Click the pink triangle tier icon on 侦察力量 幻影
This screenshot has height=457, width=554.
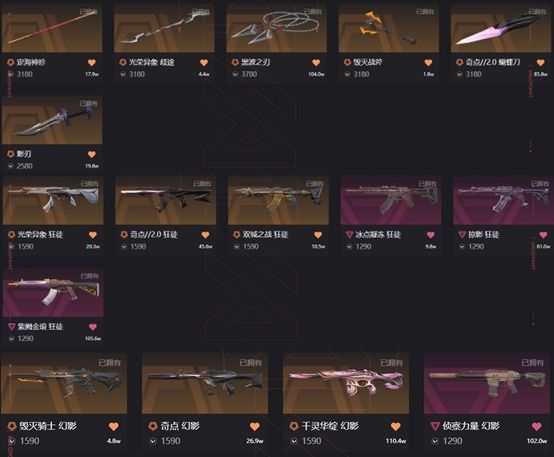[435, 426]
